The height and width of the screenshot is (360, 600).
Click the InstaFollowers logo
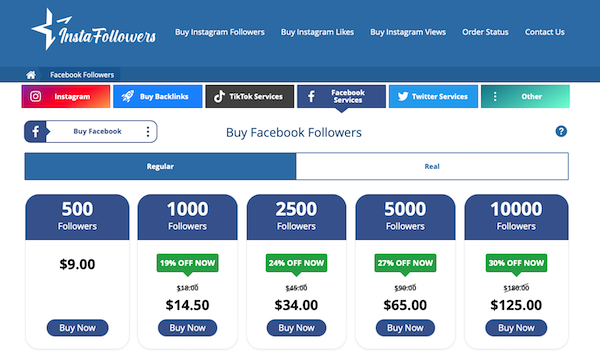click(94, 29)
